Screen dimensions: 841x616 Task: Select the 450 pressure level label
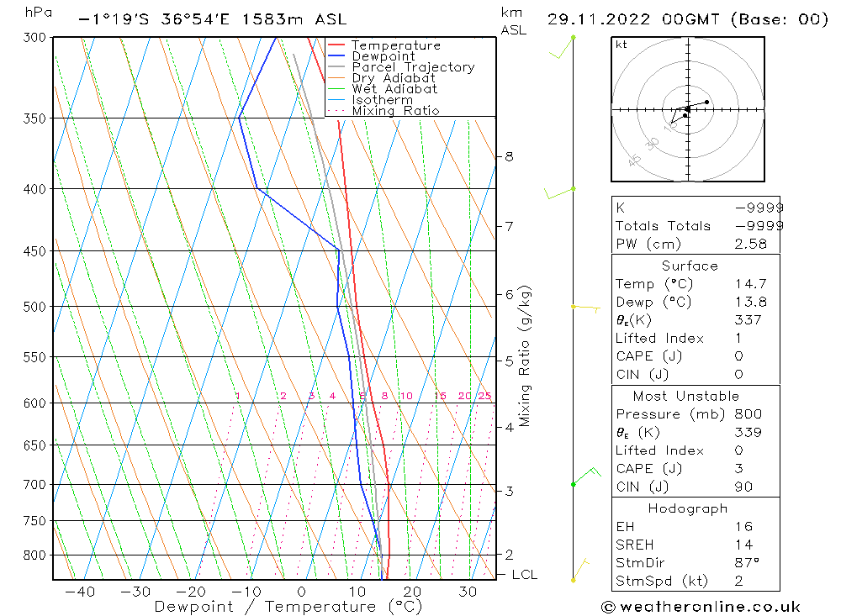point(34,251)
